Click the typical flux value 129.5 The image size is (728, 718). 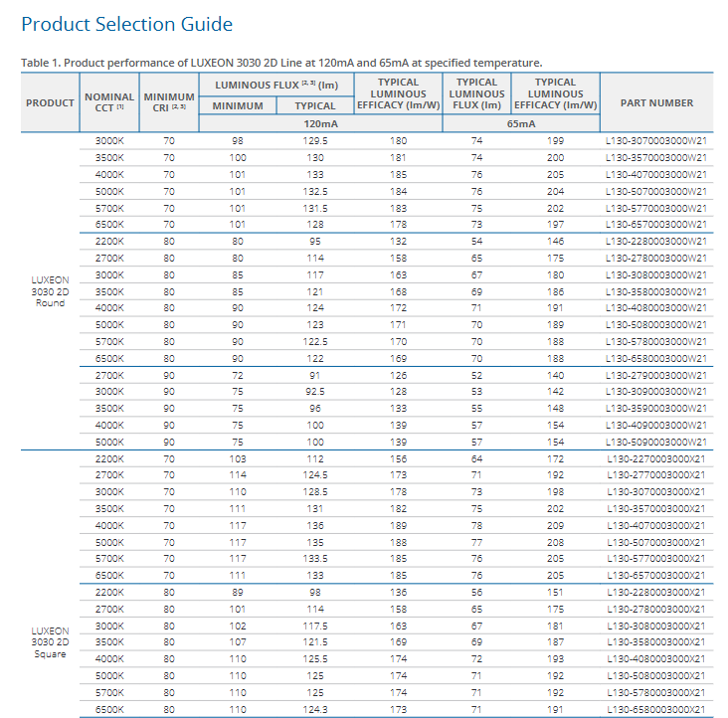pos(315,141)
